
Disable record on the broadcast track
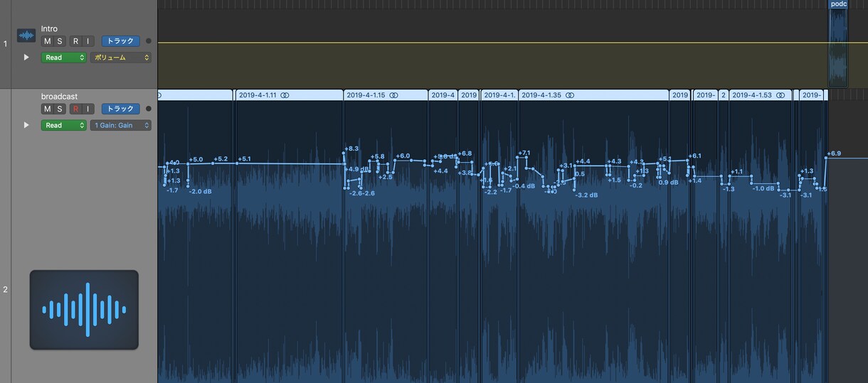pyautogui.click(x=75, y=109)
